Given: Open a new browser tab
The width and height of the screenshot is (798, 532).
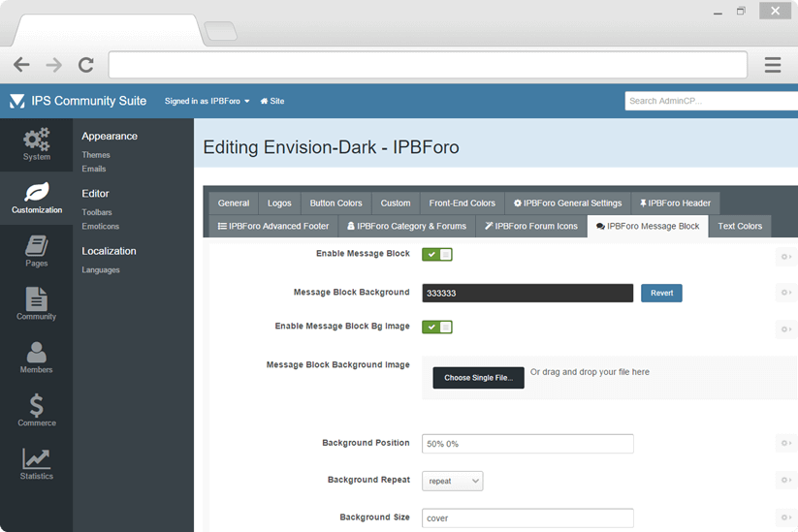Looking at the screenshot, I should pos(220,31).
